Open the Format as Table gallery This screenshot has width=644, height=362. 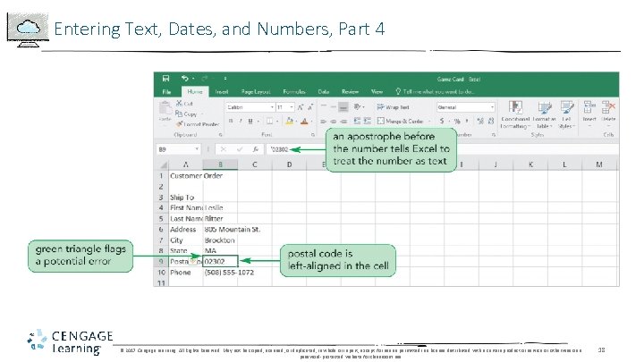(544, 114)
